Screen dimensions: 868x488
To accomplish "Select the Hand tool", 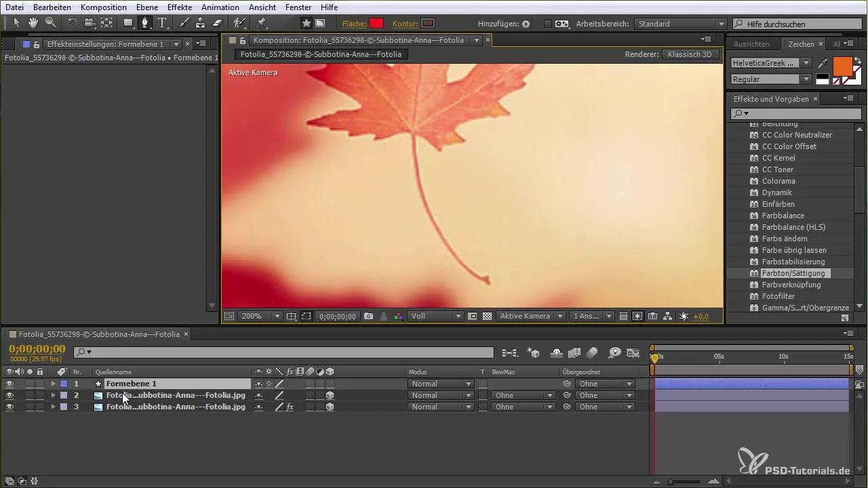I will point(33,23).
